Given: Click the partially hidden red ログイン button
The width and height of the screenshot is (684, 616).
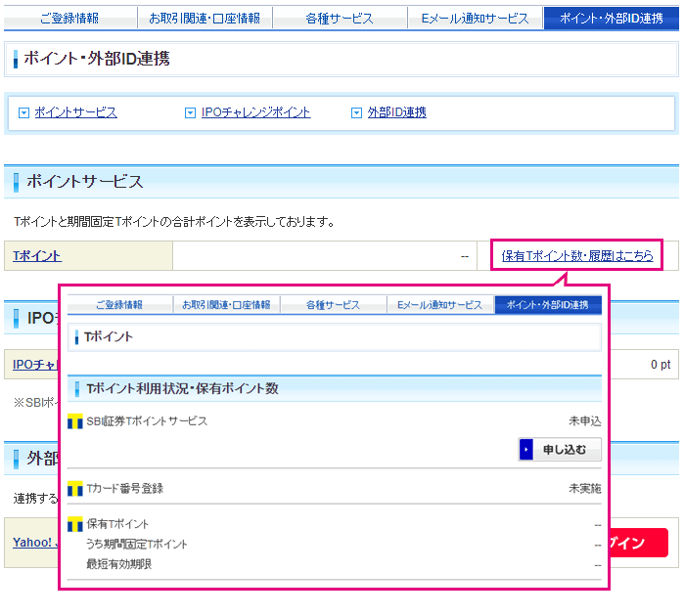Looking at the screenshot, I should pyautogui.click(x=638, y=543).
